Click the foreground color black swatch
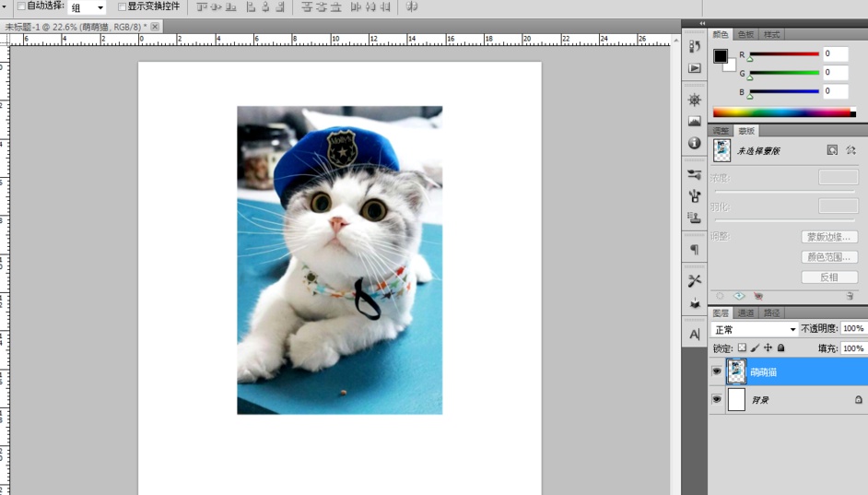 click(721, 56)
